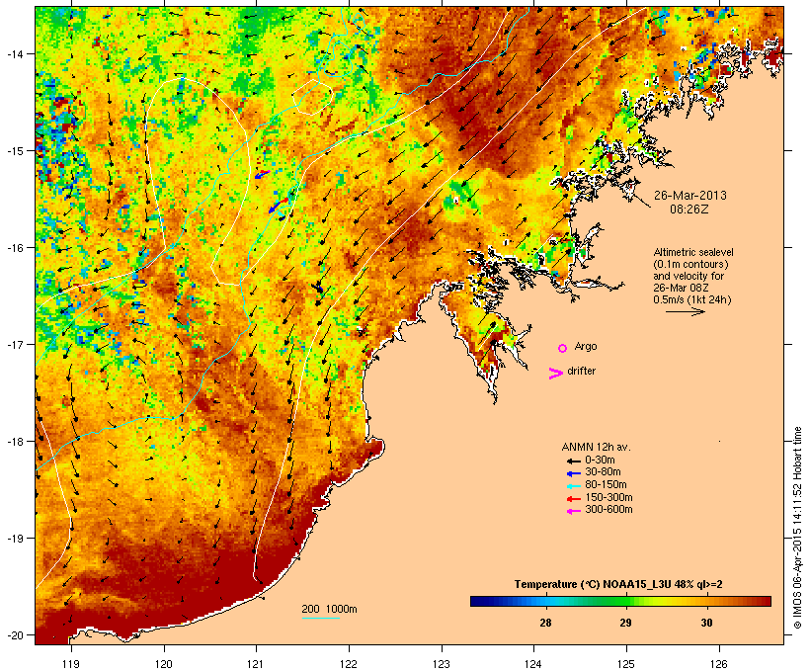Click the Argo legend label
This screenshot has width=810, height=672.
click(586, 346)
